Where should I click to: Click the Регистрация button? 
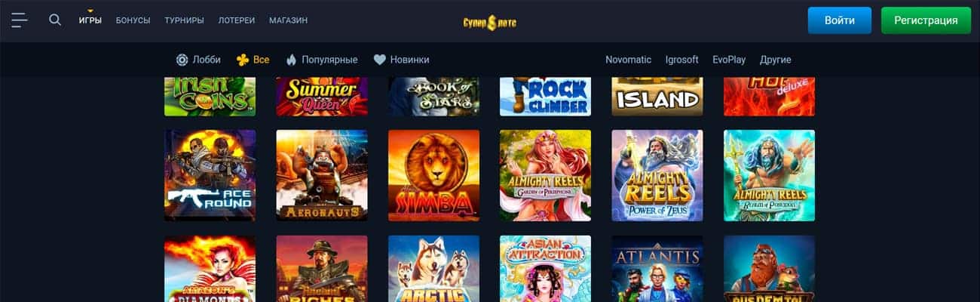click(x=926, y=20)
